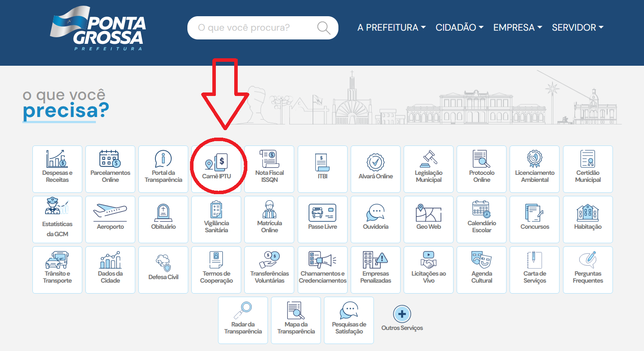
Task: Expand the SERVIDOR dropdown menu
Action: click(x=578, y=27)
